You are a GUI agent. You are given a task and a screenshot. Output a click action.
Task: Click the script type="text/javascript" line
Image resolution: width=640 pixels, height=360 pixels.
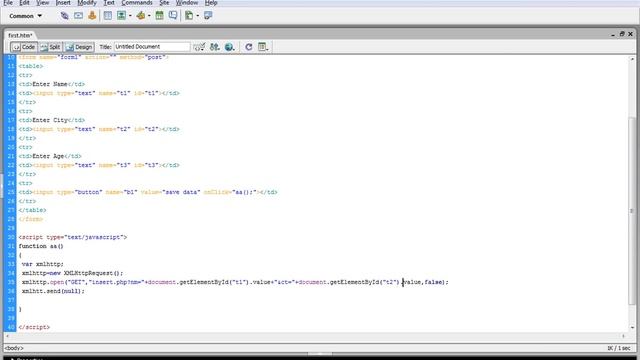[73, 237]
